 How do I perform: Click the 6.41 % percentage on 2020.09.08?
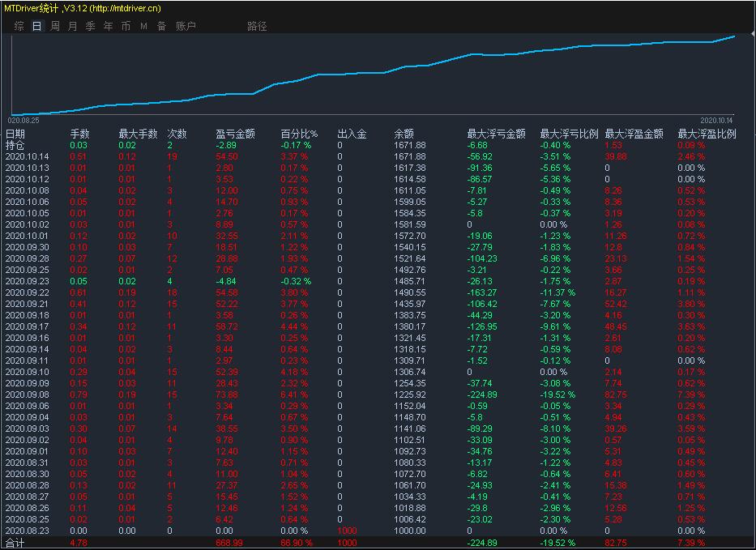[x=294, y=394]
